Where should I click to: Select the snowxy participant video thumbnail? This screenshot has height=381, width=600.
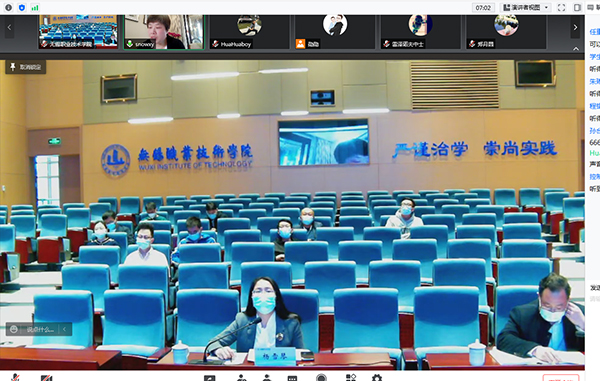point(164,32)
